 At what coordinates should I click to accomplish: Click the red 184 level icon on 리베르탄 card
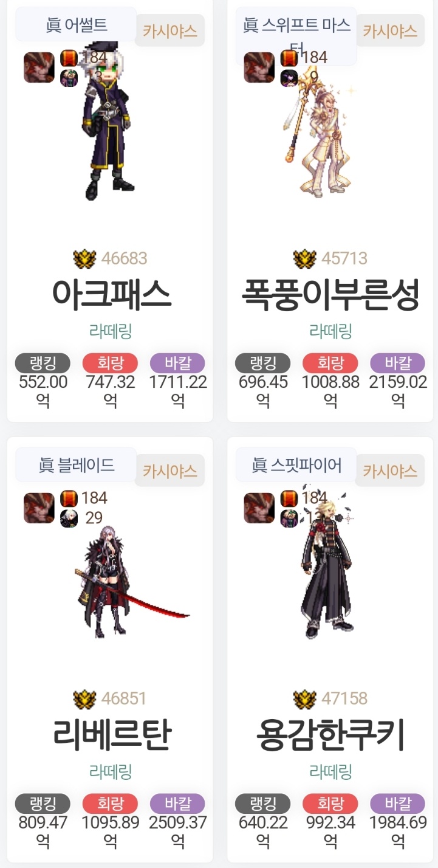69,499
